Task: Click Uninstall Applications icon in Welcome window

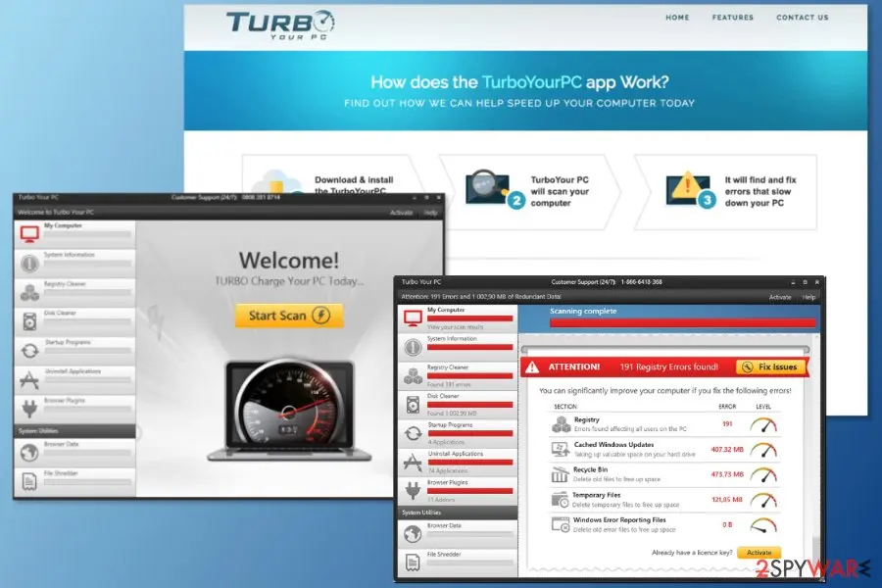Action: (x=29, y=380)
